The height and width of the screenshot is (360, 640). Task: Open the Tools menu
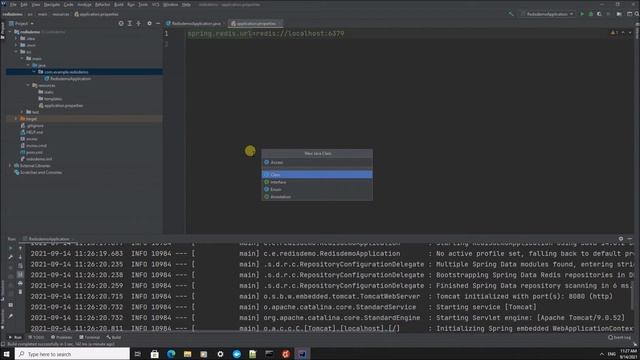click(x=143, y=4)
